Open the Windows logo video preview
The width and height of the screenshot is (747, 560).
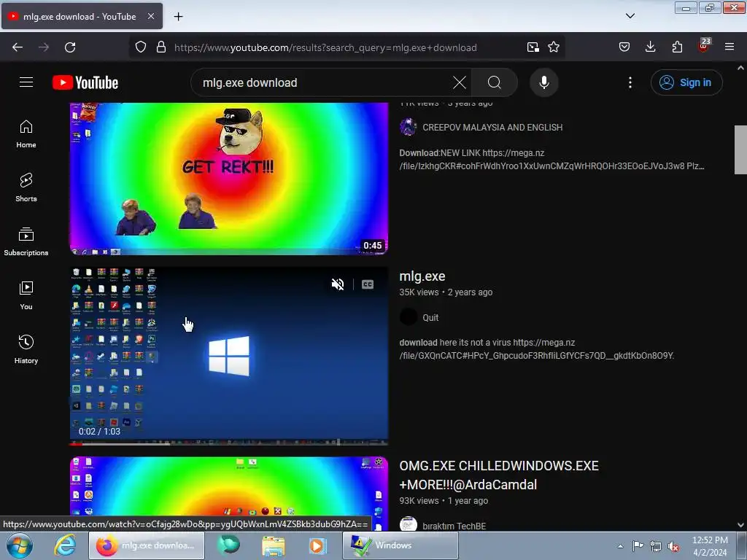click(229, 356)
